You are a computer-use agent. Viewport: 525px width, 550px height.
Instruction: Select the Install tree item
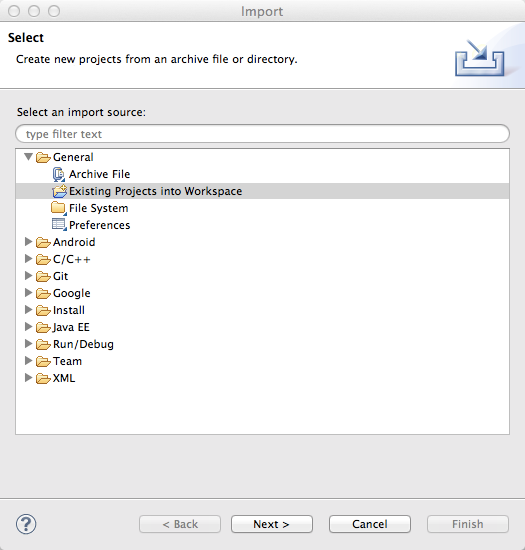(69, 310)
